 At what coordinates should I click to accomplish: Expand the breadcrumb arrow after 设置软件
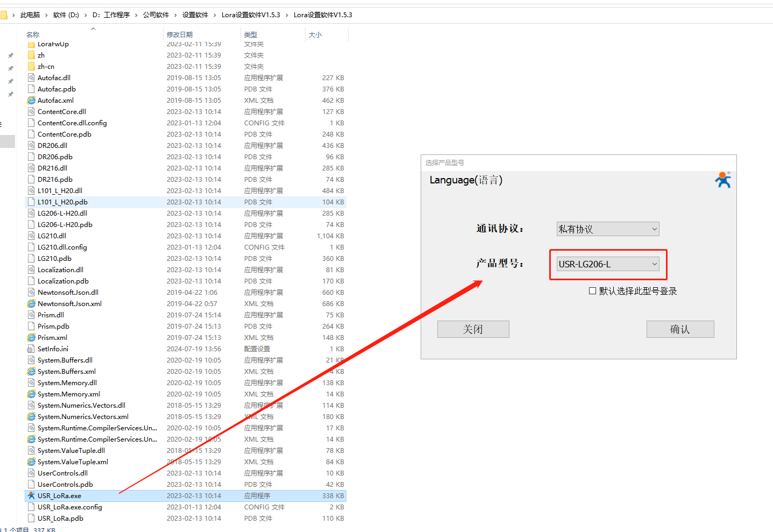point(215,15)
